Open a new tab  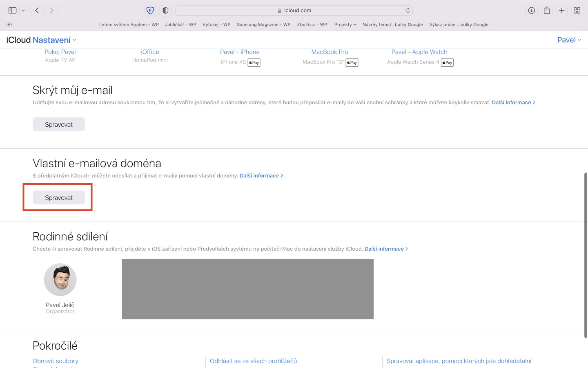pyautogui.click(x=562, y=11)
